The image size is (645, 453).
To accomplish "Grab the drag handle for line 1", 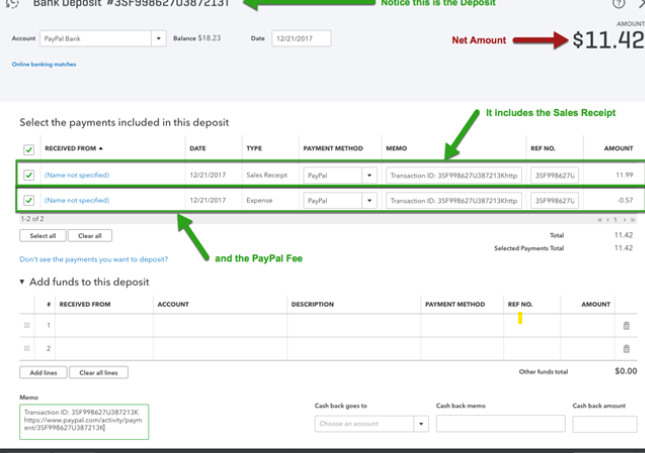I will [x=27, y=325].
